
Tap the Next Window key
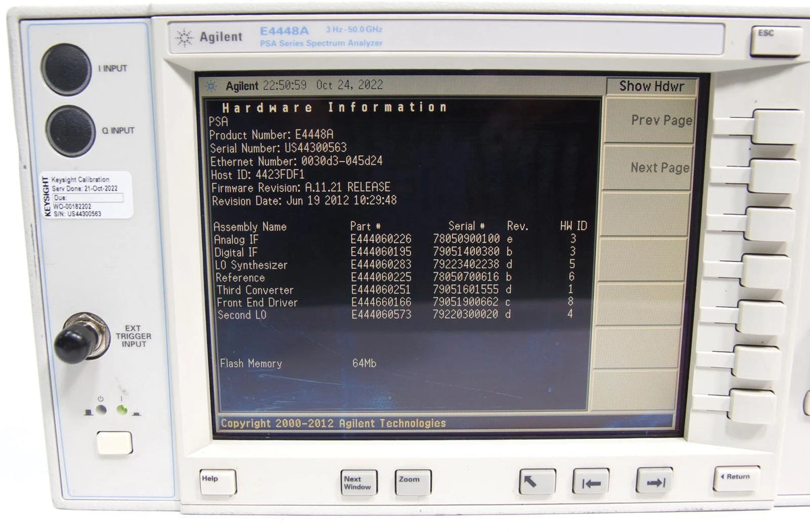pos(358,482)
